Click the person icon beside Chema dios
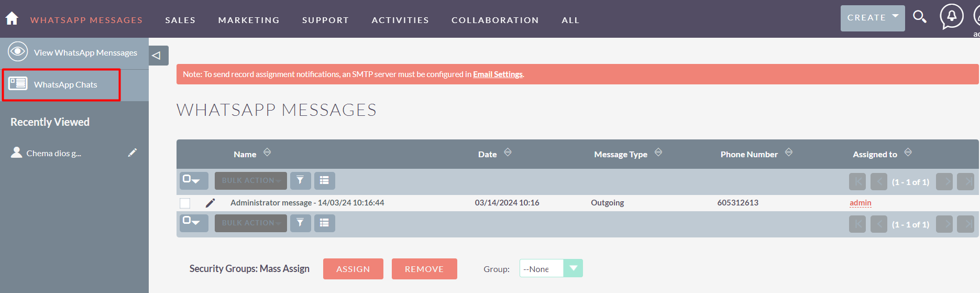 [x=17, y=153]
